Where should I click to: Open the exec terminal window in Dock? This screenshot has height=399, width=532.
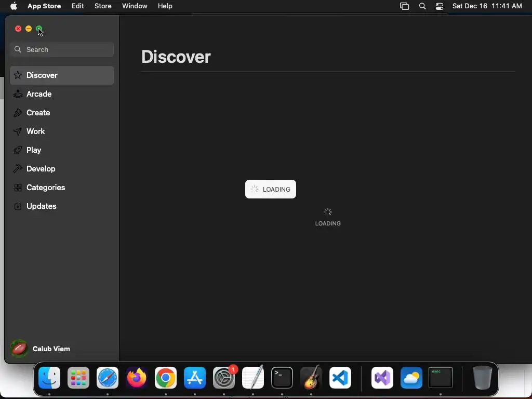click(441, 377)
